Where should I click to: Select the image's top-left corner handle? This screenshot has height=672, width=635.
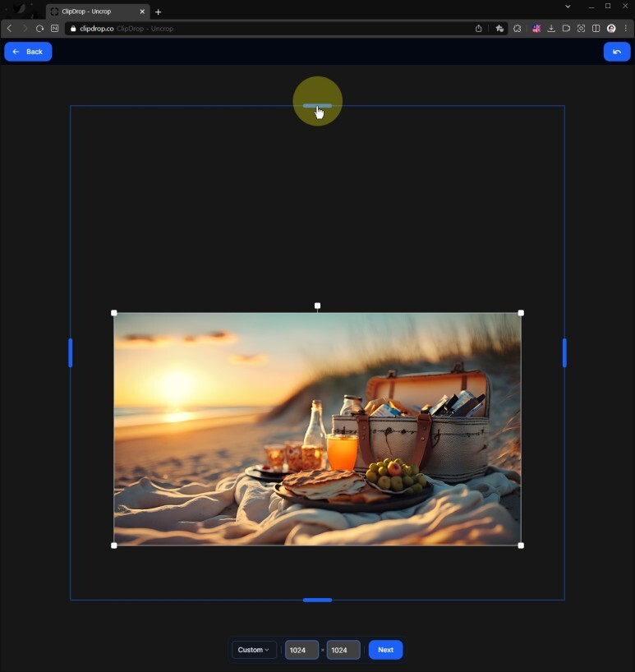click(114, 313)
